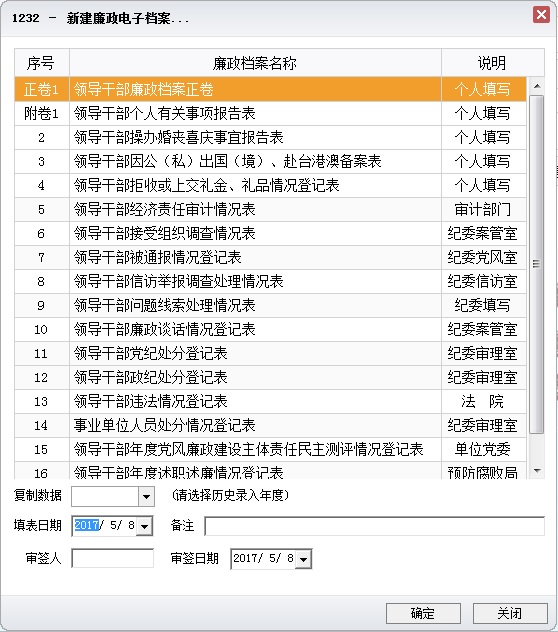This screenshot has width=558, height=632.
Task: Select row 事业单位人员处分情况登记表
Action: click(270, 425)
